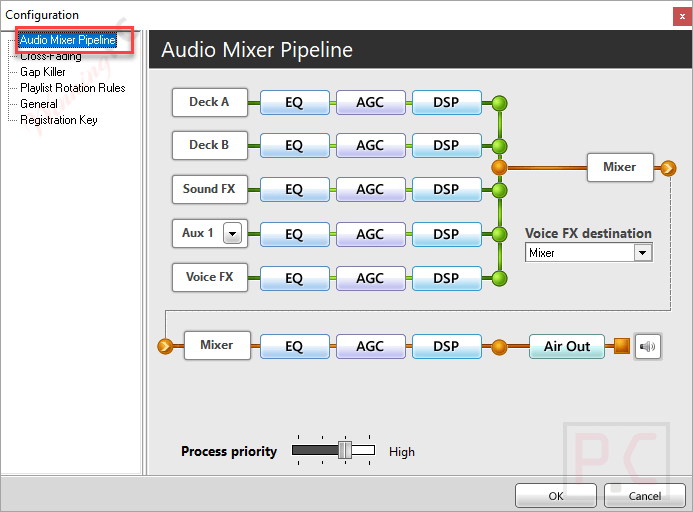The width and height of the screenshot is (693, 512).
Task: Open AGC for Deck A
Action: pyautogui.click(x=370, y=103)
